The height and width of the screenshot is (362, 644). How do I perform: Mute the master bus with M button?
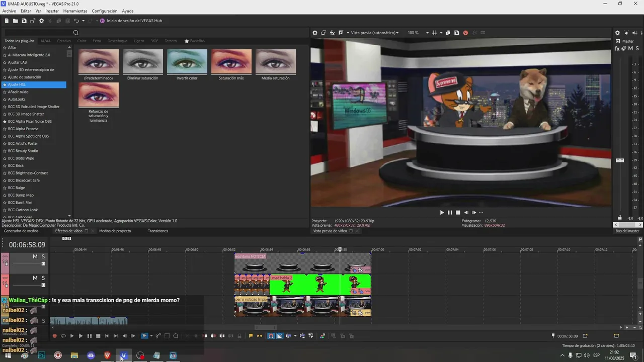pos(630,49)
